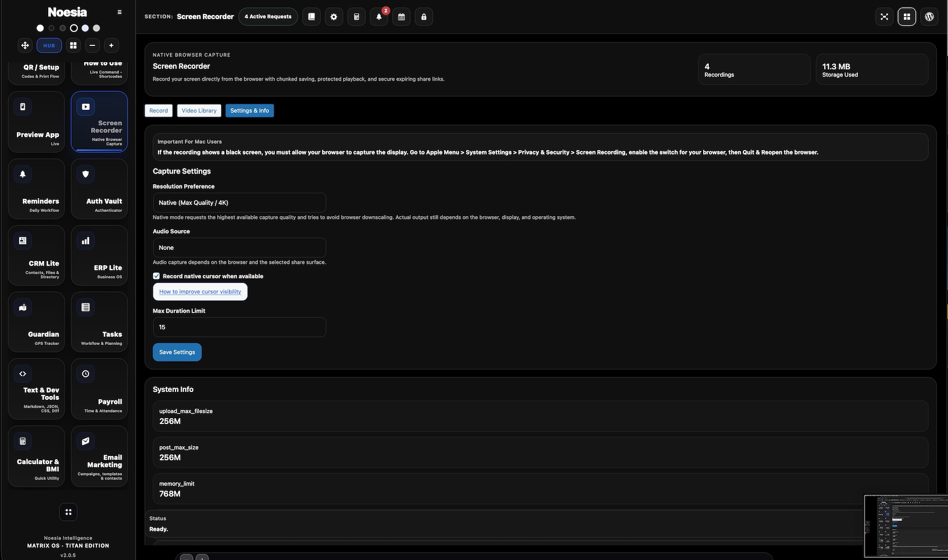Open the Payroll tile
948x560 pixels.
click(x=99, y=389)
